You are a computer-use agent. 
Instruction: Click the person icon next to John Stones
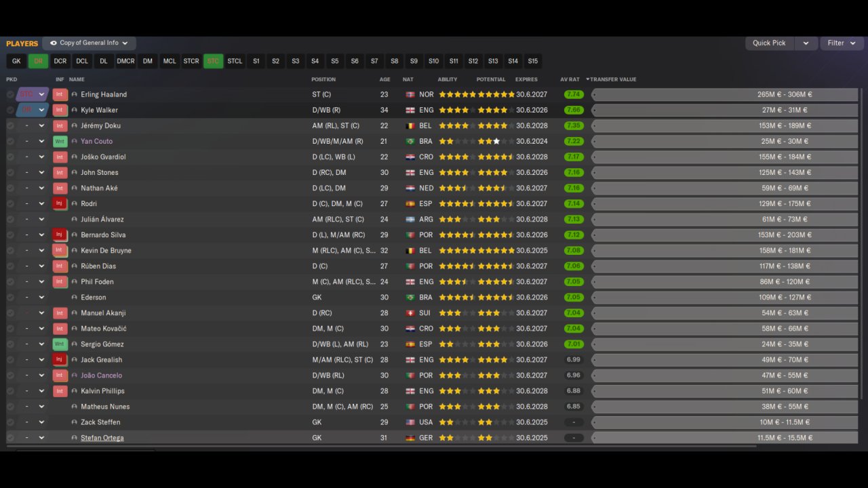click(75, 173)
